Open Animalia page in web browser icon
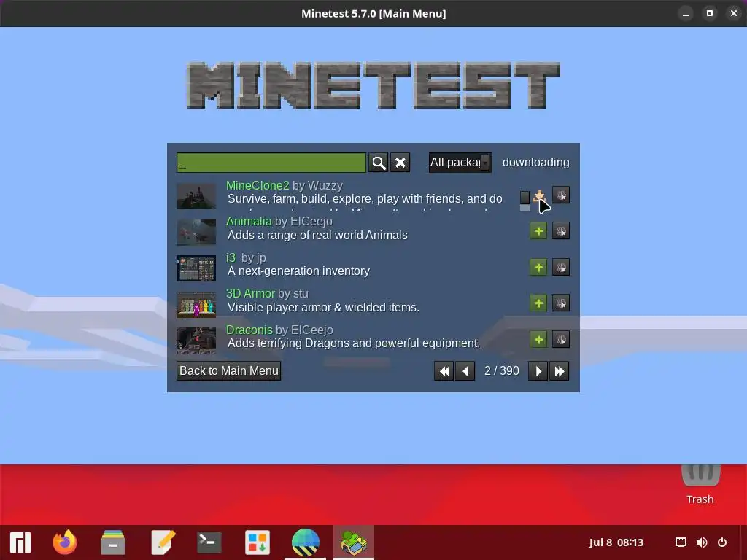This screenshot has width=747, height=560. (561, 231)
